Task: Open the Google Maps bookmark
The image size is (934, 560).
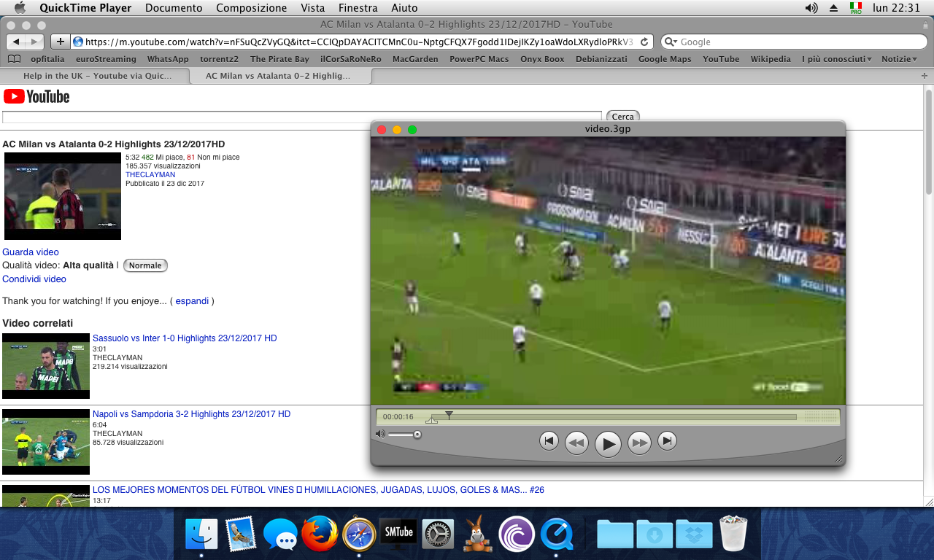Action: [665, 59]
